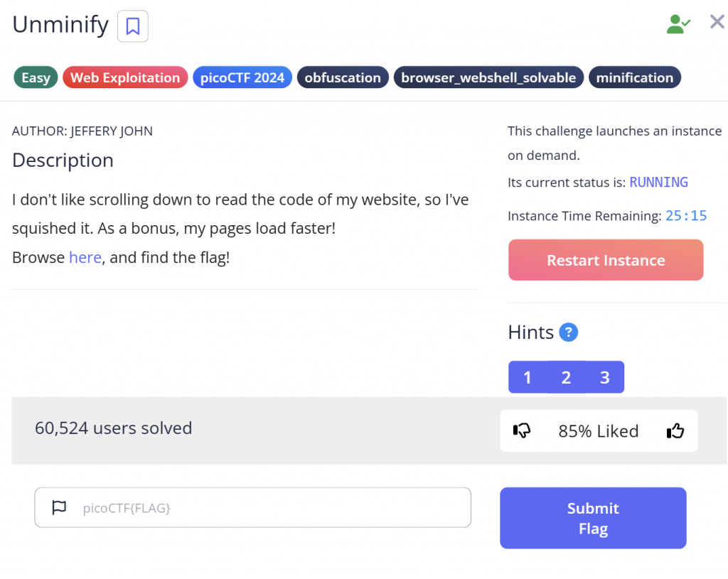Filter by picoCTF 2024 tag
This screenshot has height=579, width=728.
click(242, 77)
